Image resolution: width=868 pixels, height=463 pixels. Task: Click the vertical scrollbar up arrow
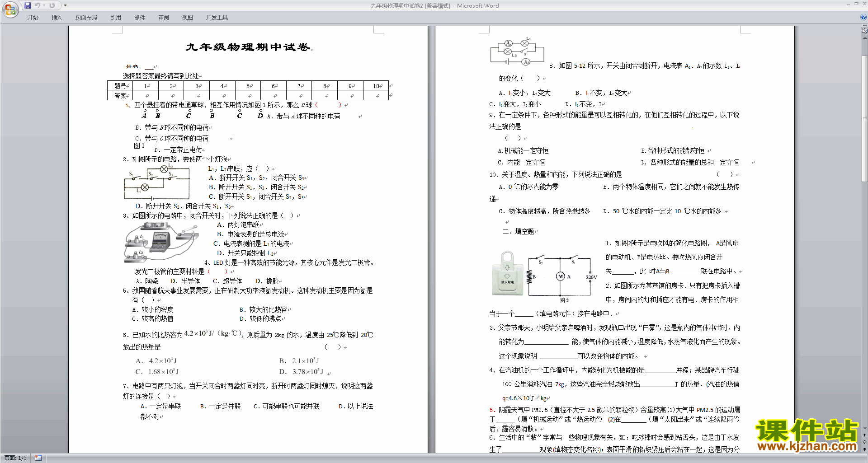864,37
